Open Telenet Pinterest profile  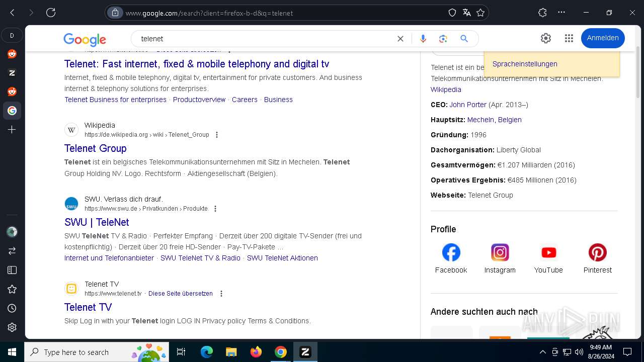click(597, 258)
